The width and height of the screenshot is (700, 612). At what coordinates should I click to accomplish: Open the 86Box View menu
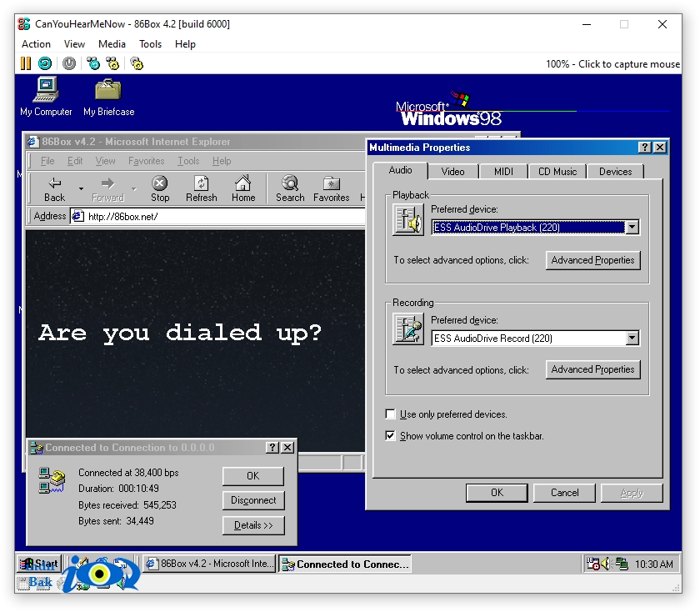point(74,44)
